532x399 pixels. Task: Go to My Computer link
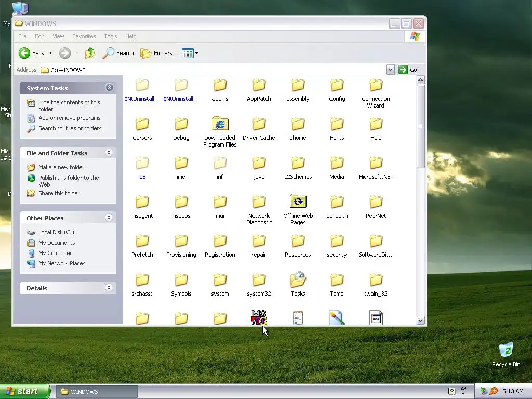point(55,253)
